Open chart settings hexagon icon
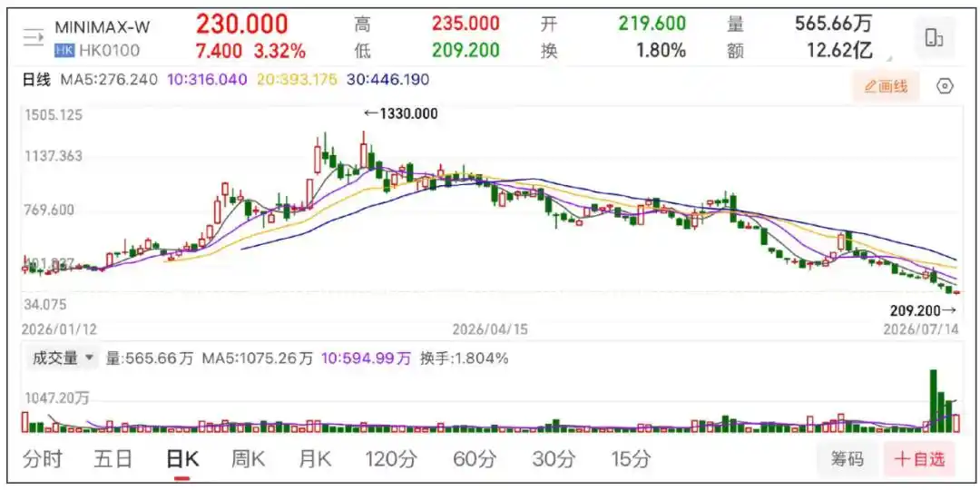 click(x=945, y=86)
